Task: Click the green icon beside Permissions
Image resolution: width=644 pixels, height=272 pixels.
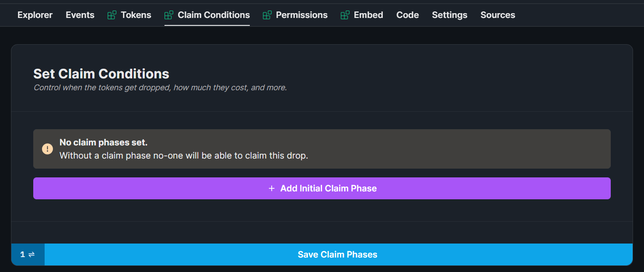Action: (267, 14)
